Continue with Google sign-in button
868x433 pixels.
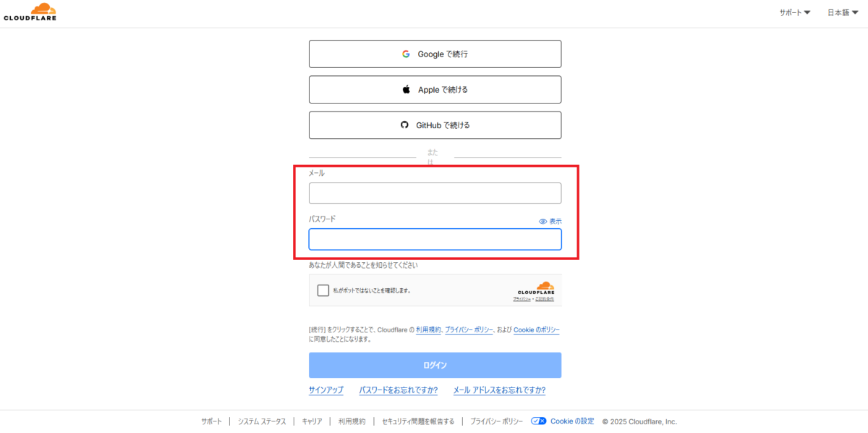[435, 54]
